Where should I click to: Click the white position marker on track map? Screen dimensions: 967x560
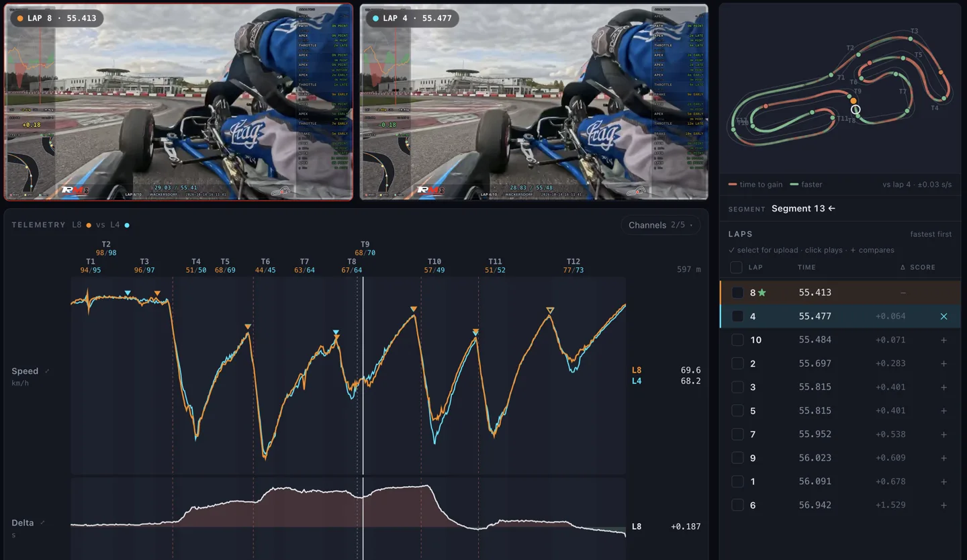point(856,109)
